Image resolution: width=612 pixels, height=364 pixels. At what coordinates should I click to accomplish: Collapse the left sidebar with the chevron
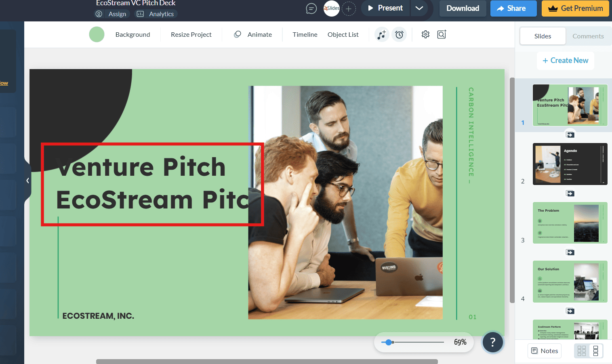click(27, 181)
